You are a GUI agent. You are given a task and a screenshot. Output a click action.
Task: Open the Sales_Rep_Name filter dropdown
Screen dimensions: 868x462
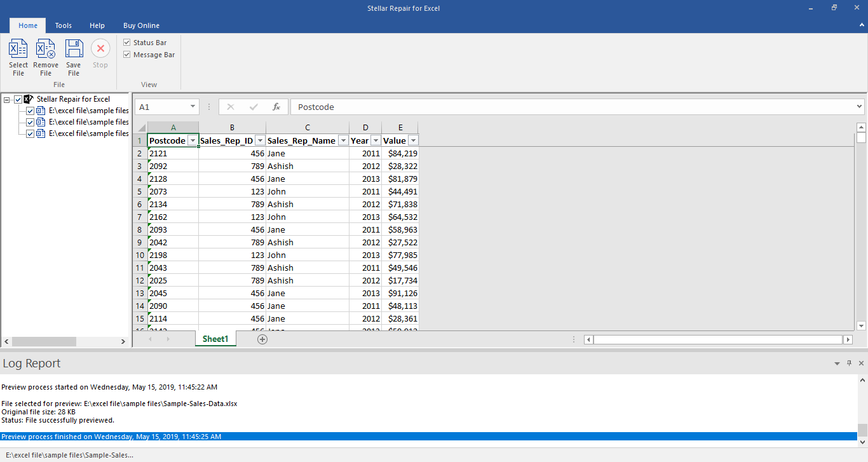click(343, 140)
